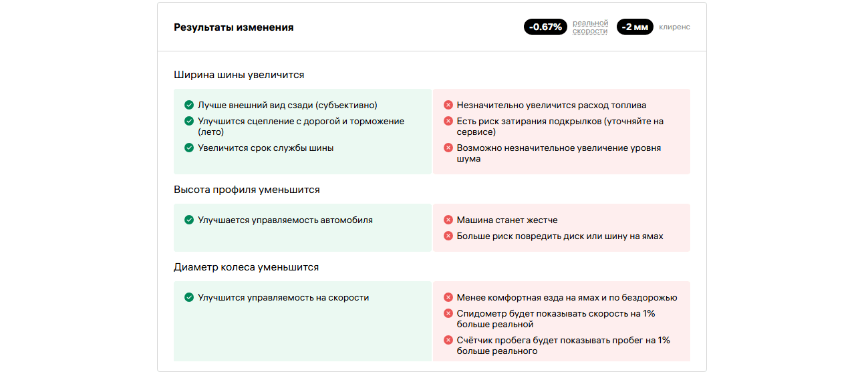Click the 'Ширина шины увеличится' section title
Viewport: 868px width, 374px height.
coord(239,75)
